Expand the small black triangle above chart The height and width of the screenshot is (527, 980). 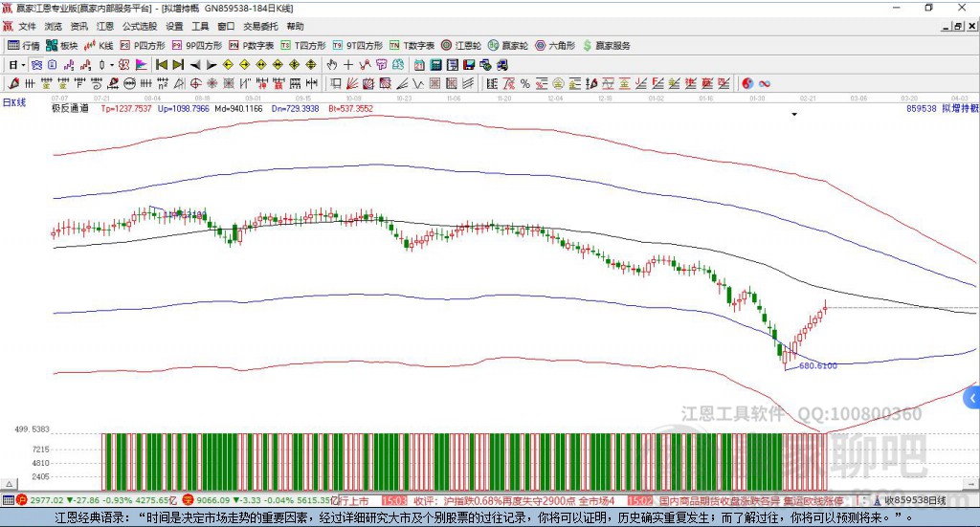pyautogui.click(x=793, y=115)
